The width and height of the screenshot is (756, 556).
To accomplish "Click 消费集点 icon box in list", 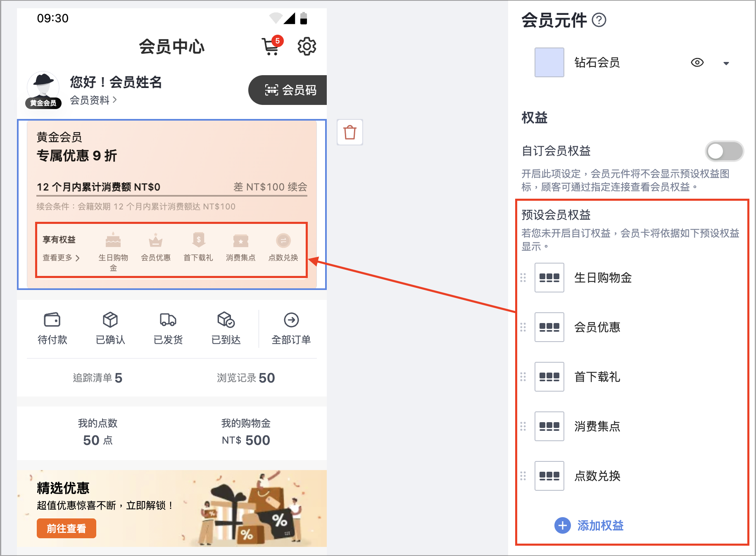I will click(549, 426).
